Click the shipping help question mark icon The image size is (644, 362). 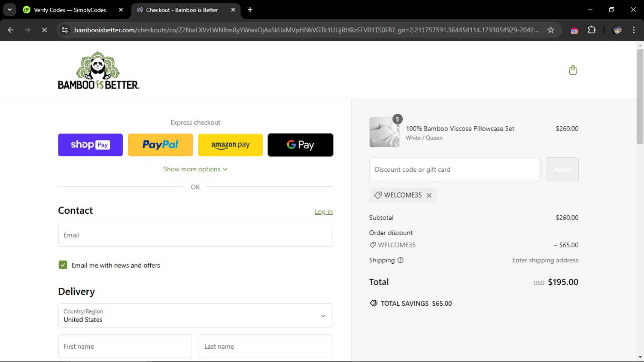pos(400,260)
